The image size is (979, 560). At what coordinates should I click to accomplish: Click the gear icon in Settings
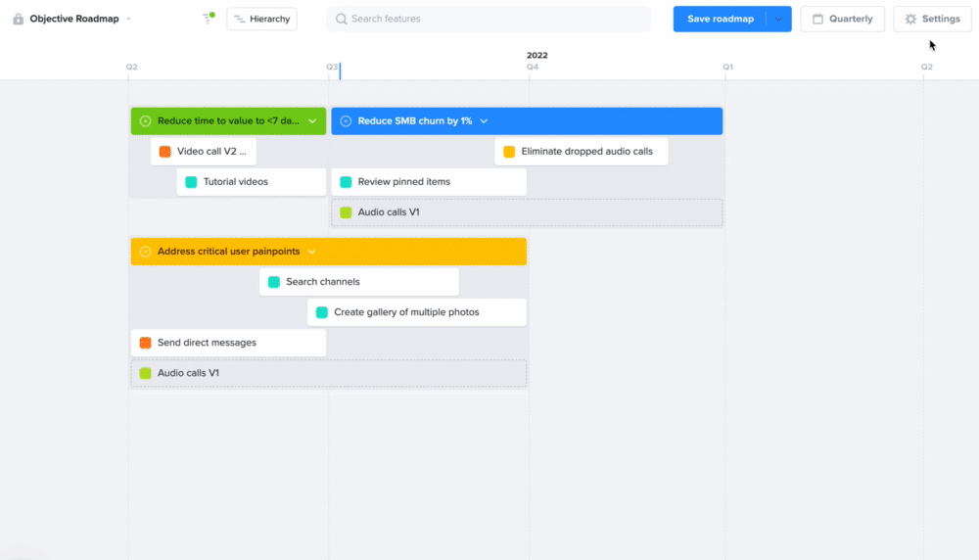point(910,19)
